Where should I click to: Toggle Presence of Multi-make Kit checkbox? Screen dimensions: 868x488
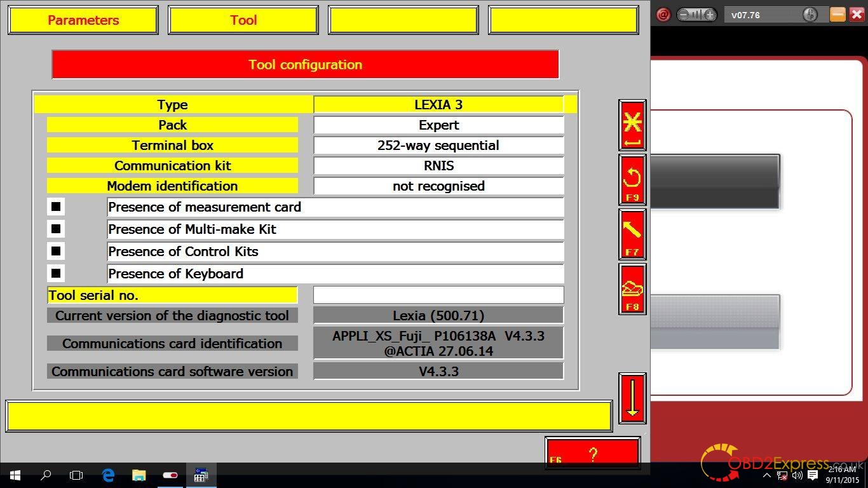pyautogui.click(x=56, y=229)
